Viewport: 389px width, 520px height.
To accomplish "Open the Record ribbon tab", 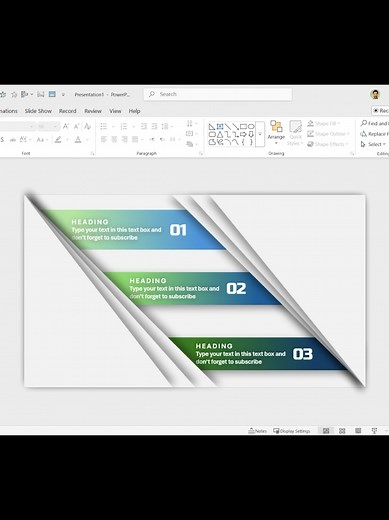I will 68,111.
